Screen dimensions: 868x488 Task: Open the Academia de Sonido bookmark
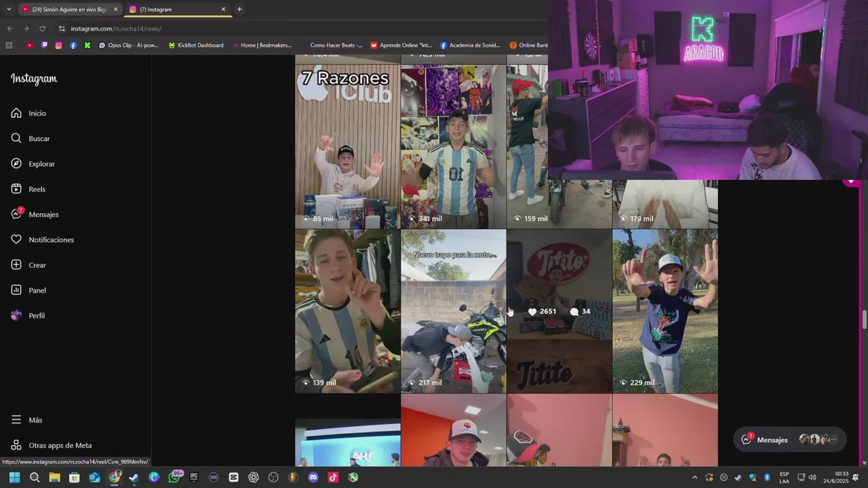tap(470, 45)
